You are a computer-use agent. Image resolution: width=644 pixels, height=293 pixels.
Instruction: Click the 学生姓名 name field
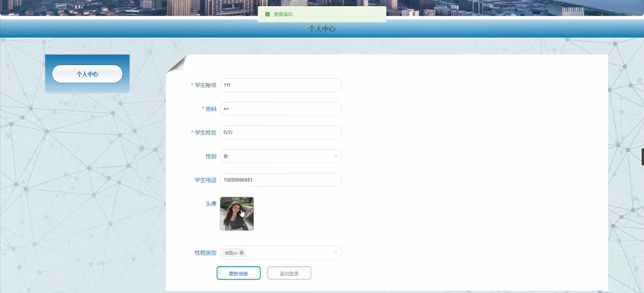point(281,133)
